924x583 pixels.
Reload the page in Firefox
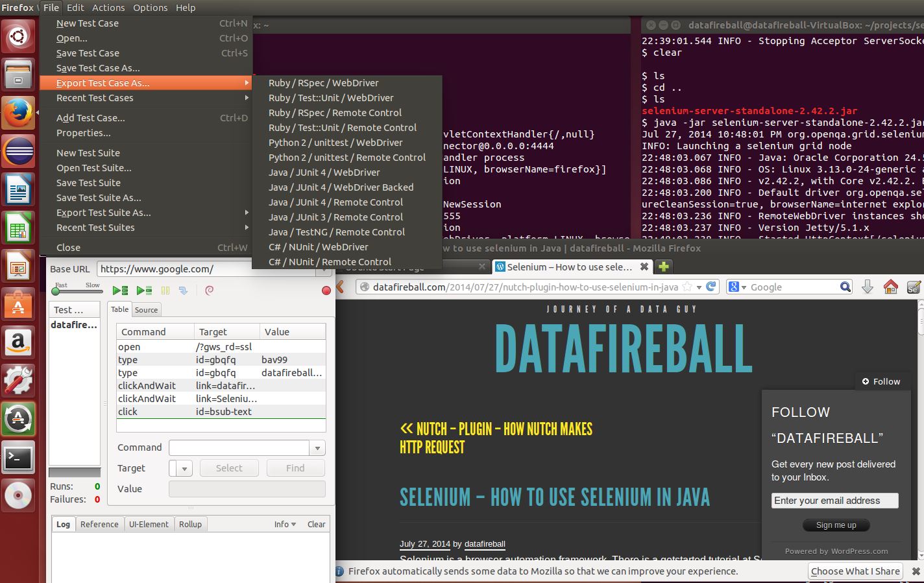click(711, 287)
